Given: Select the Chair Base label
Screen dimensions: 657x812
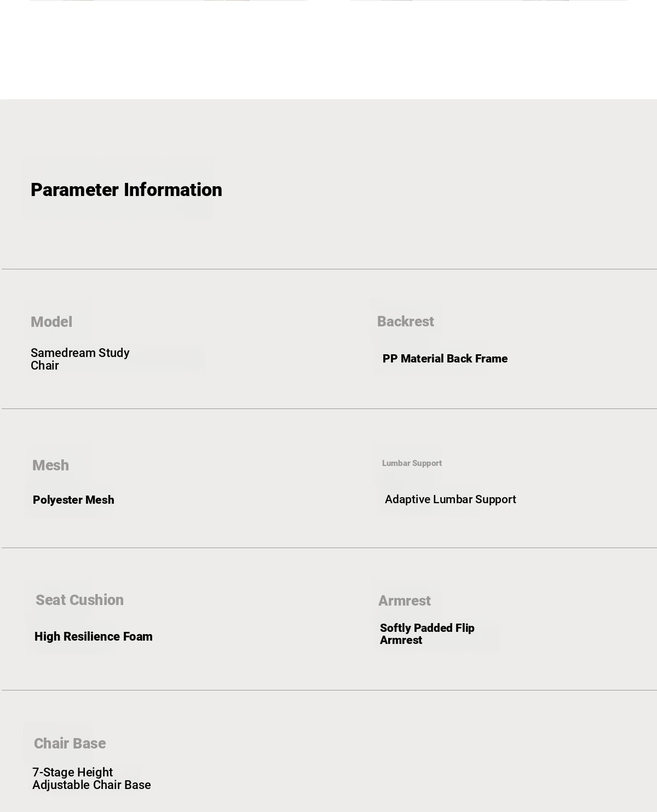Looking at the screenshot, I should coord(70,744).
